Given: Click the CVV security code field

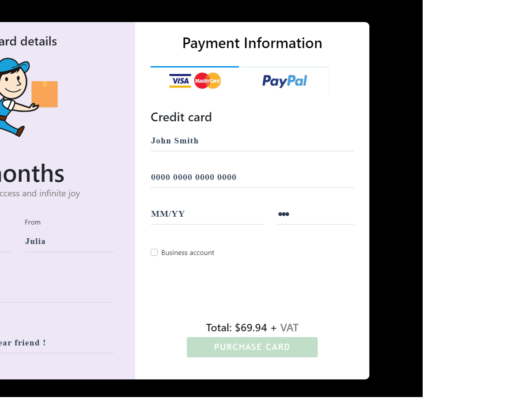Looking at the screenshot, I should [x=315, y=214].
